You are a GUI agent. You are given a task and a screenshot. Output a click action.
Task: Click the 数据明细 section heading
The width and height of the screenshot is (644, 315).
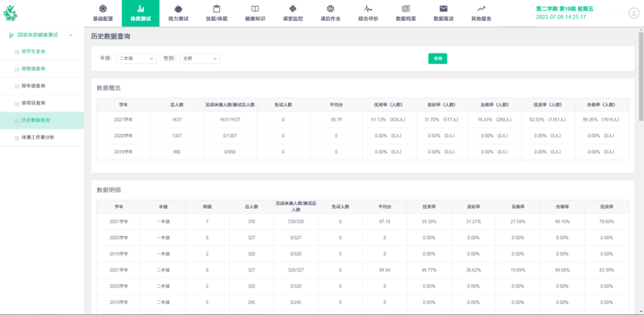[x=109, y=190]
